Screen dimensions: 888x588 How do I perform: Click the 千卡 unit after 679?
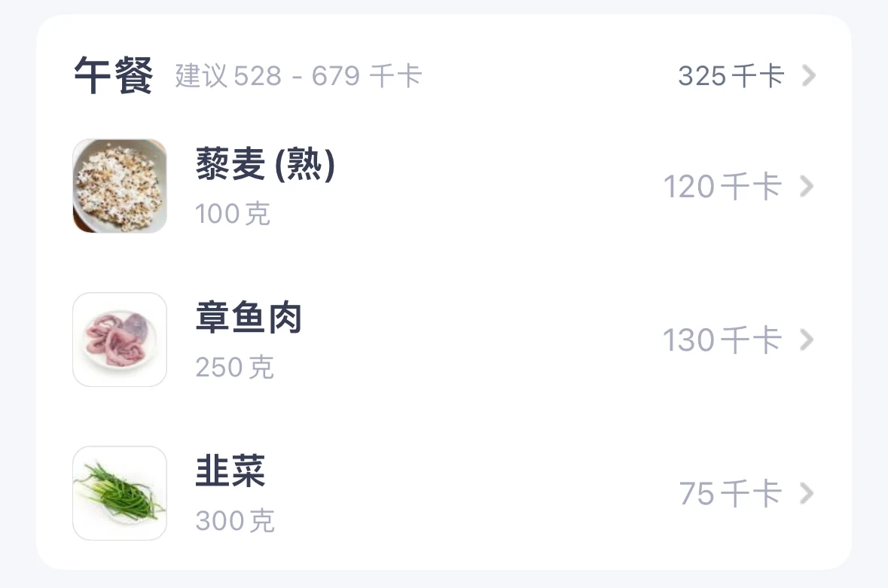click(x=396, y=76)
